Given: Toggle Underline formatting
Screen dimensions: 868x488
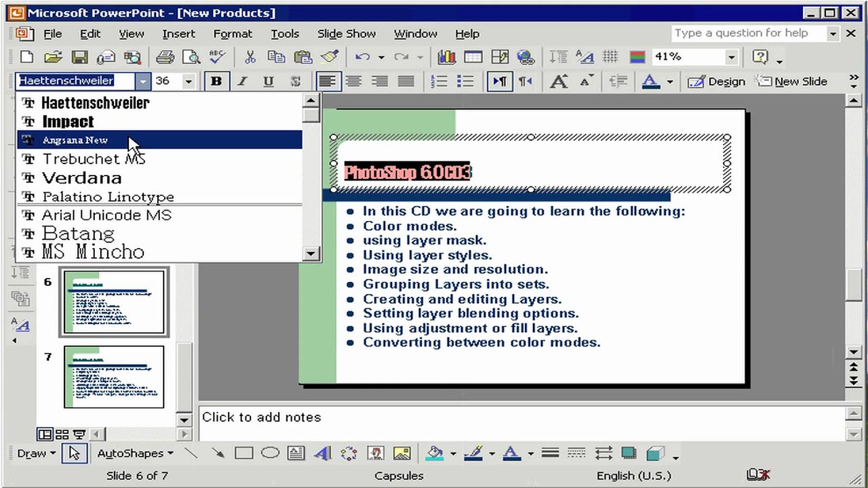Looking at the screenshot, I should (269, 81).
